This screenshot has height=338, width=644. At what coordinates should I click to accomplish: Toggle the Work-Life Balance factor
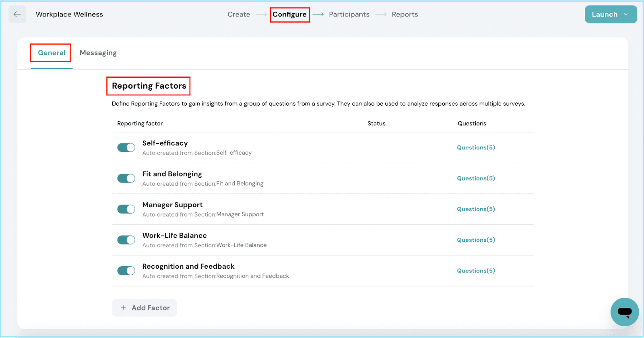(126, 240)
